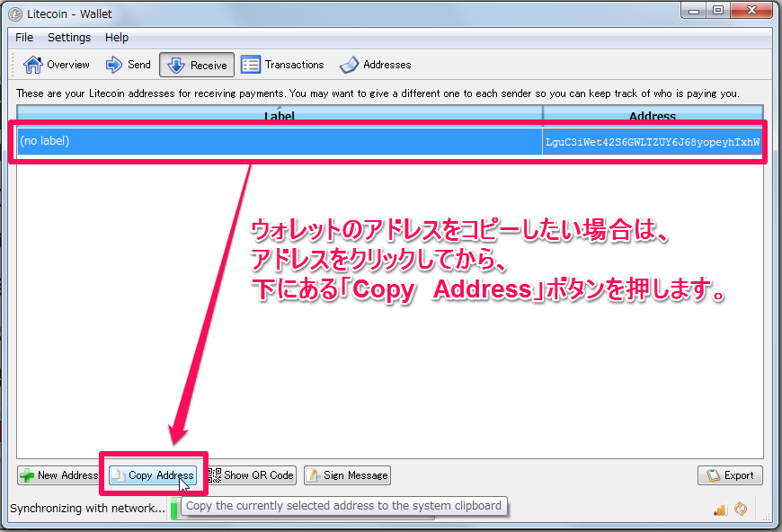This screenshot has width=782, height=532.
Task: Click the Sign Message button
Action: coord(348,475)
